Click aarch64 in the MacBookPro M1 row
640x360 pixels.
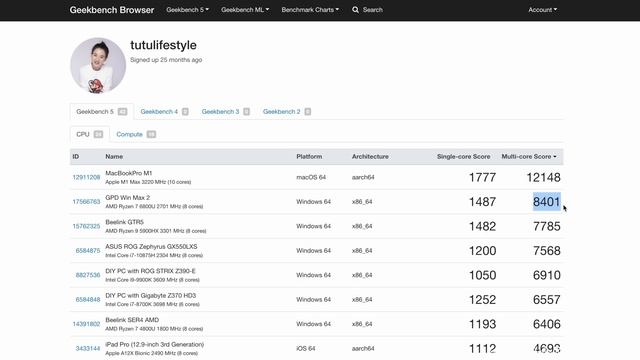pyautogui.click(x=363, y=177)
